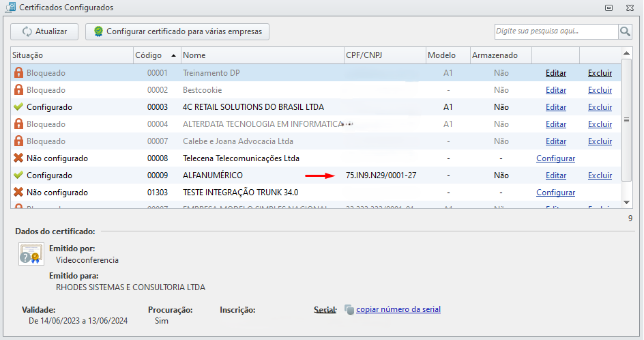The height and width of the screenshot is (340, 644).
Task: Edit the Calebe e Joana Advocacia certificate
Action: click(556, 141)
